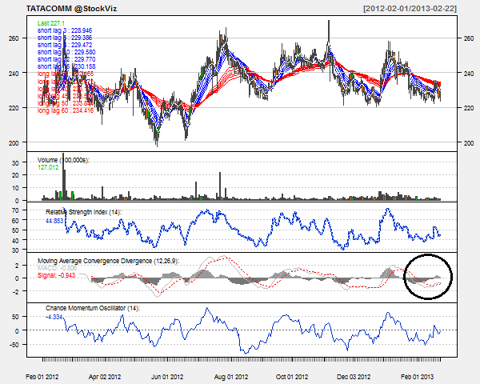
Task: Click legend value 229.472 for short lag
Action: 82,45
